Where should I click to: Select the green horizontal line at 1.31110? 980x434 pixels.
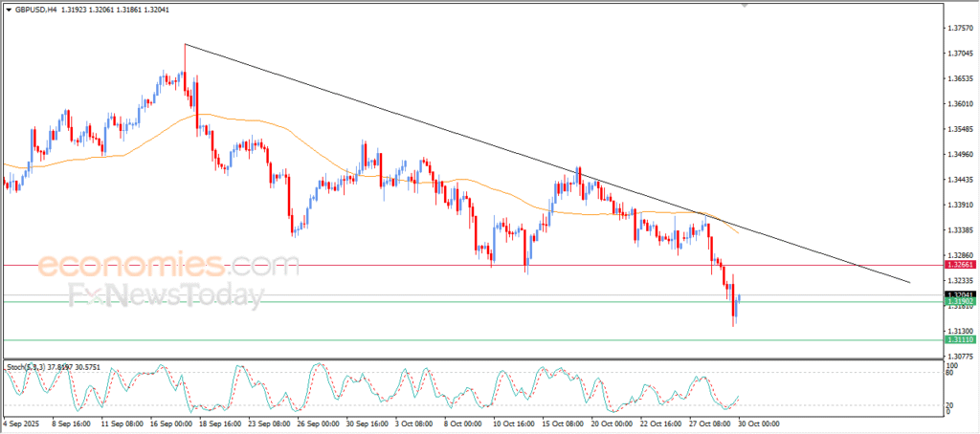(x=383, y=339)
